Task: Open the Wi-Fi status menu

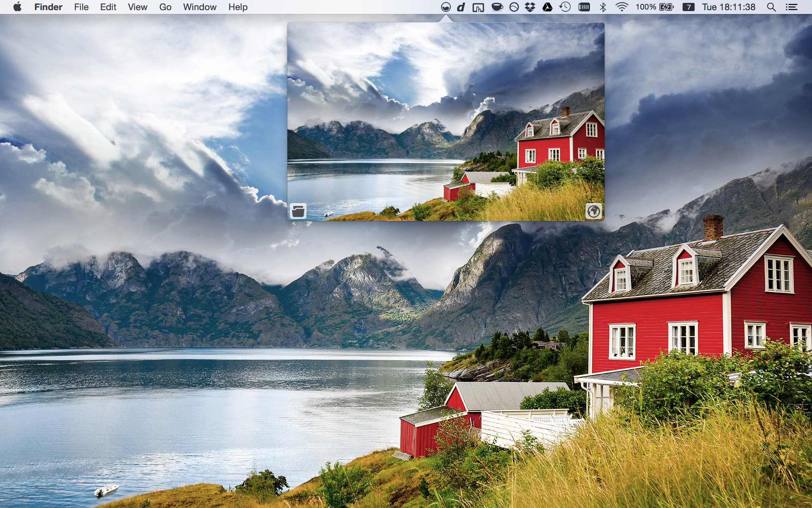Action: (621, 7)
